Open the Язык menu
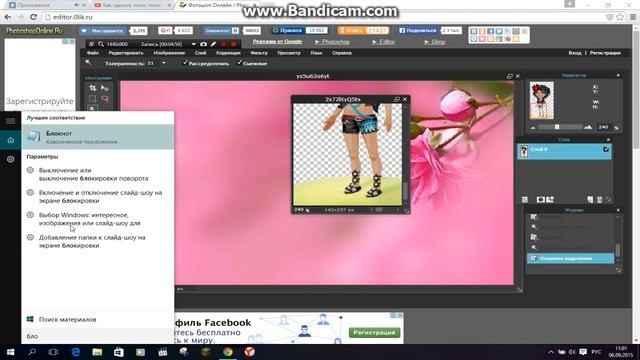Image resolution: width=640 pixels, height=360 pixels. point(316,53)
